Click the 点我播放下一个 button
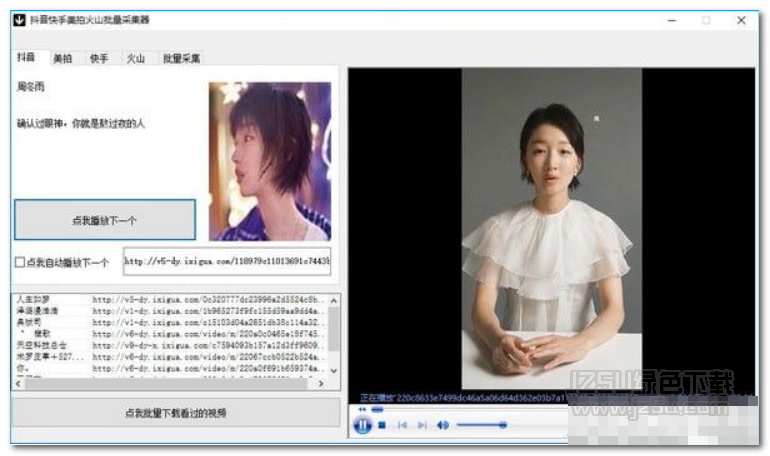The image size is (770, 456). point(105,220)
